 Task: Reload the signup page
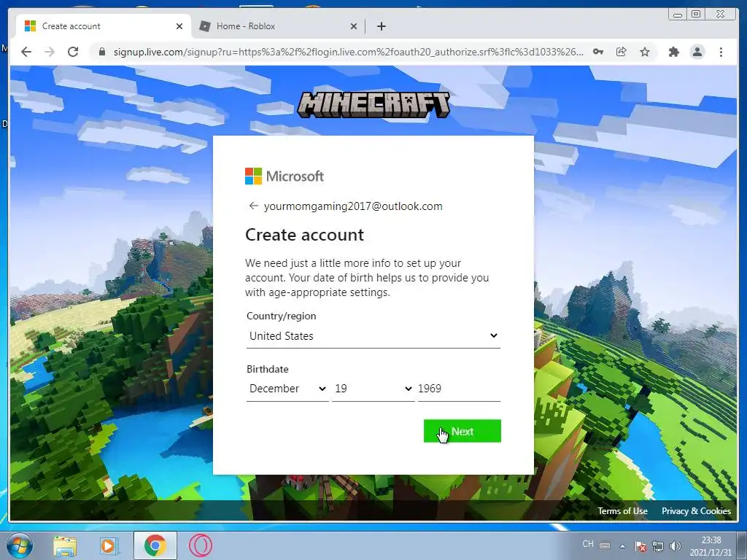pyautogui.click(x=73, y=52)
